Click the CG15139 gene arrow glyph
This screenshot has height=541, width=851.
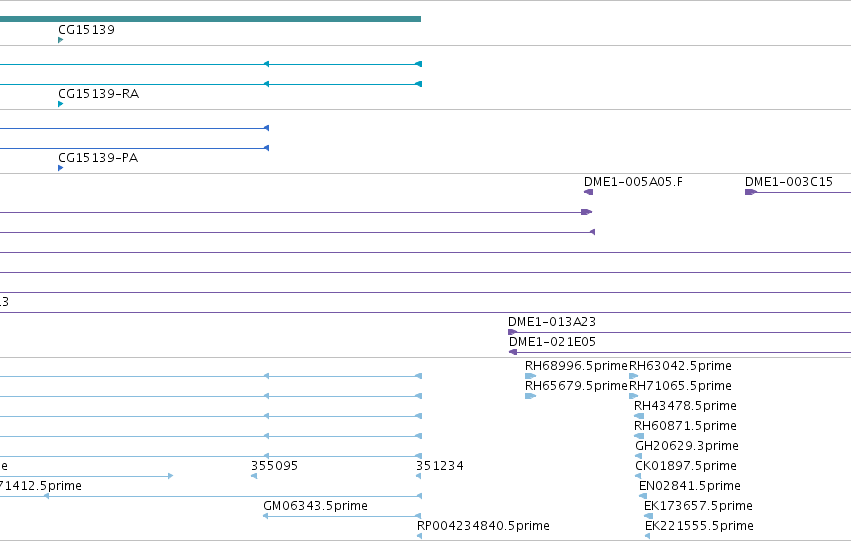pyautogui.click(x=60, y=40)
